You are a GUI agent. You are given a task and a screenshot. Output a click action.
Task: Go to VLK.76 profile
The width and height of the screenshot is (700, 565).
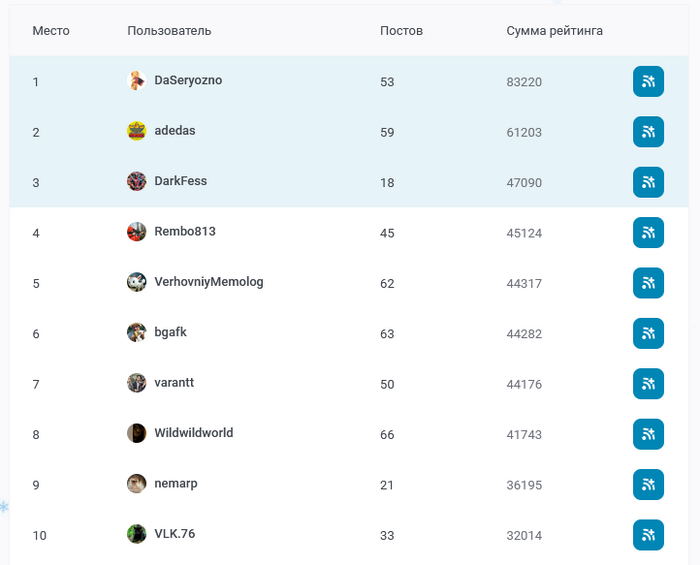(175, 534)
